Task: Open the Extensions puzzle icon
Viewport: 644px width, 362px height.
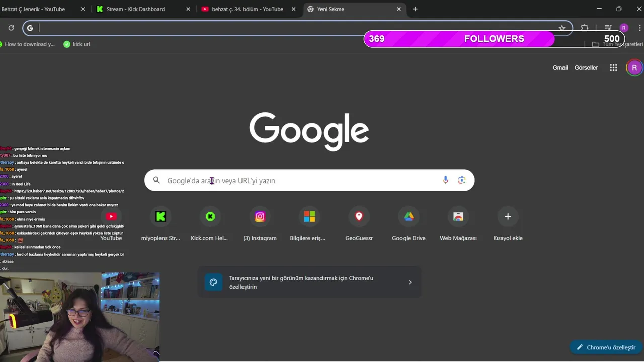Action: pos(585,28)
